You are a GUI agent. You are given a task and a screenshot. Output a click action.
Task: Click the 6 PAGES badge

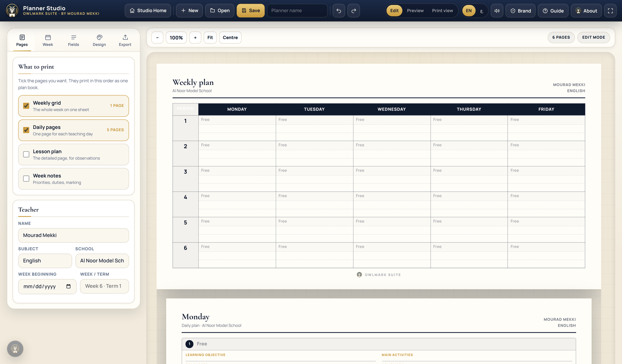(x=561, y=37)
